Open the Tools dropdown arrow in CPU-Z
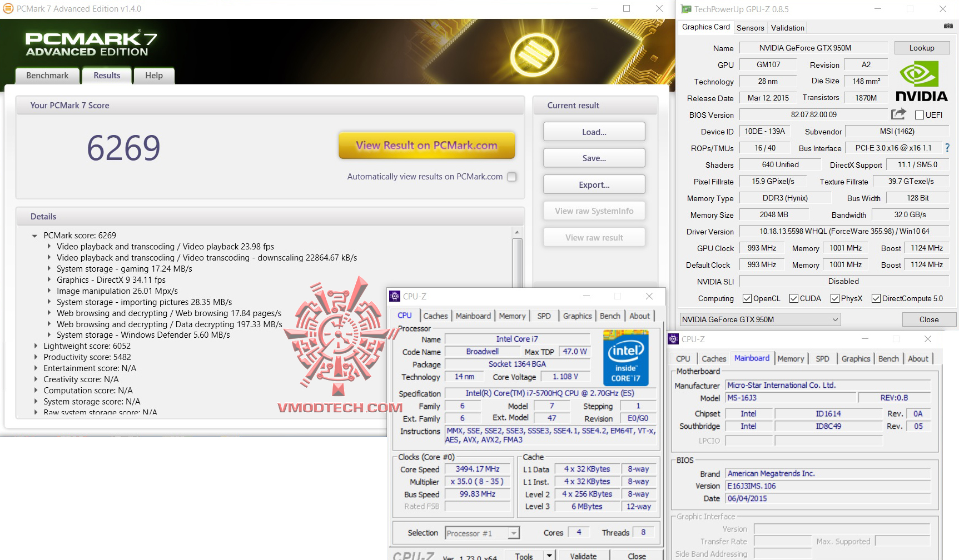 click(549, 556)
